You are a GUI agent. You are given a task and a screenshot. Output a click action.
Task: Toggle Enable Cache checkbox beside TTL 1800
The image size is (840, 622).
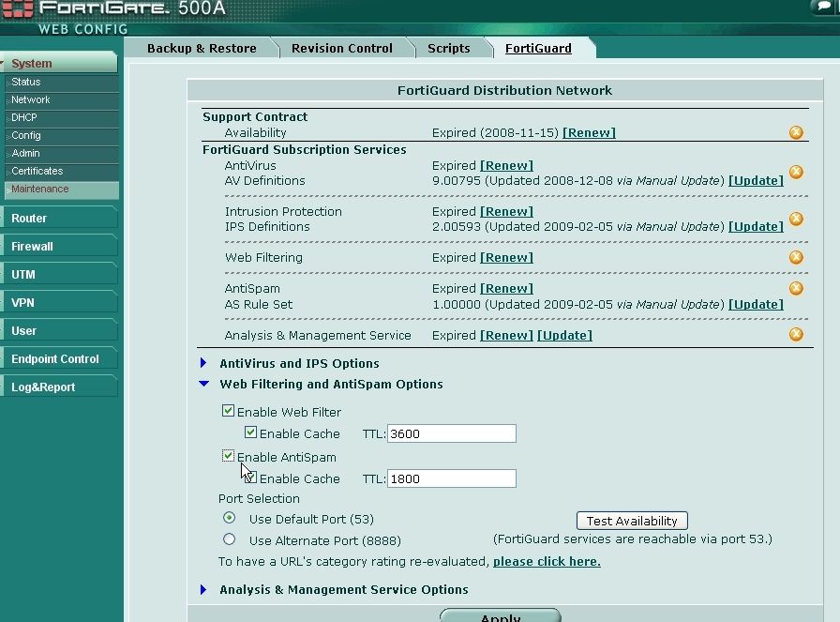250,478
